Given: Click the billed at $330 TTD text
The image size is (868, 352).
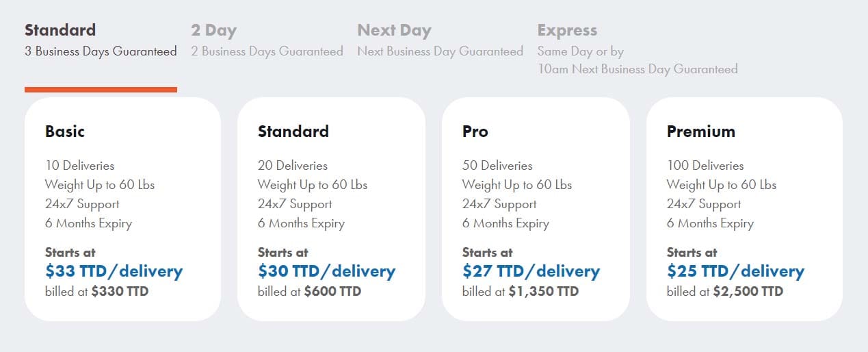Looking at the screenshot, I should tap(96, 292).
